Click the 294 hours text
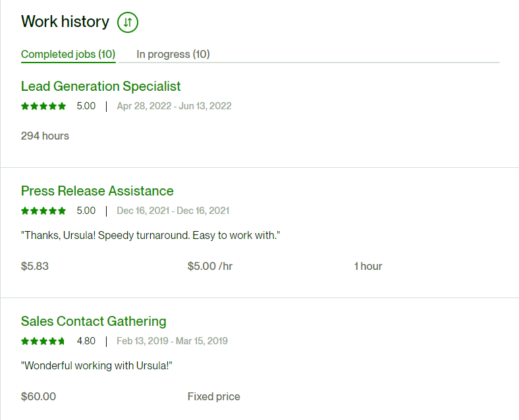The image size is (519, 420). point(45,136)
